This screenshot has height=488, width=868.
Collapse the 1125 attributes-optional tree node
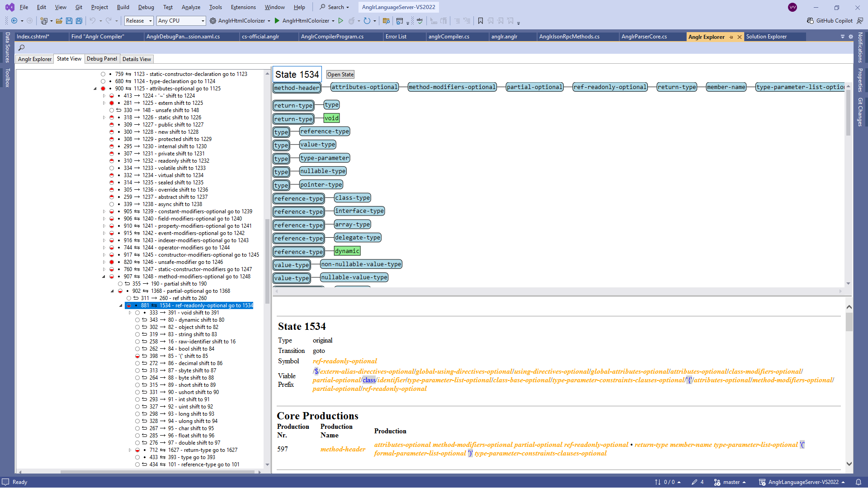95,89
